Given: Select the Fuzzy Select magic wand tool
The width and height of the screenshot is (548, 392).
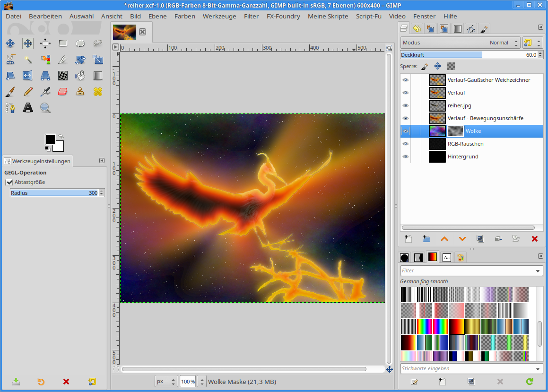Looking at the screenshot, I should [28, 60].
